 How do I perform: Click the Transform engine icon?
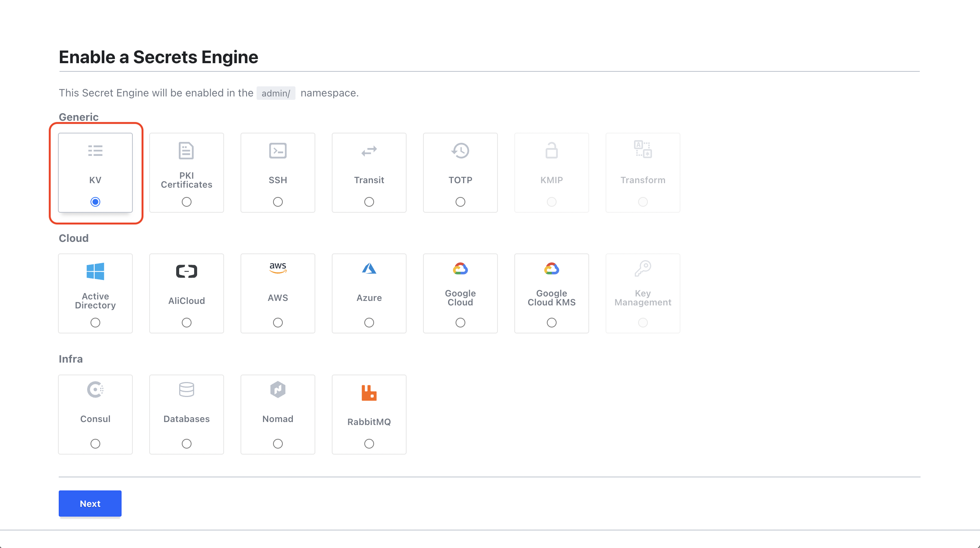tap(643, 149)
